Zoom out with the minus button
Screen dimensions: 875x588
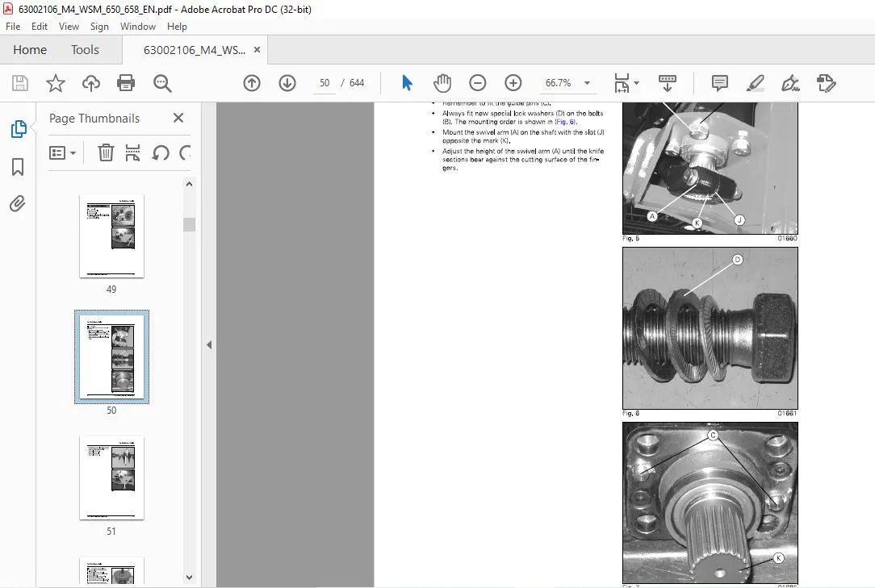point(478,83)
